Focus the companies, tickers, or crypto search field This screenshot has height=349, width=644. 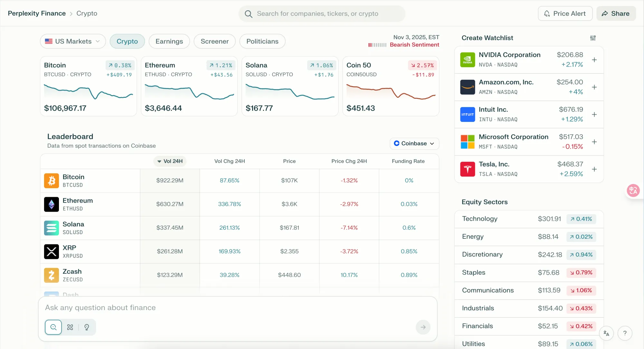322,14
